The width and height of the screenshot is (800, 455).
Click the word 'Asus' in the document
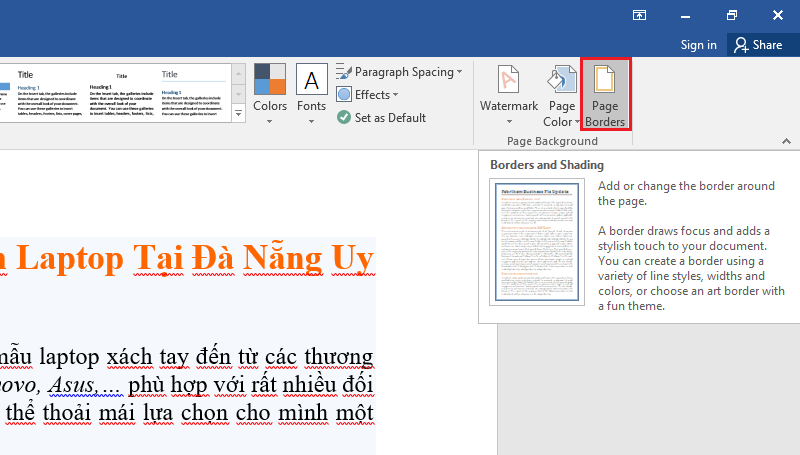[72, 385]
